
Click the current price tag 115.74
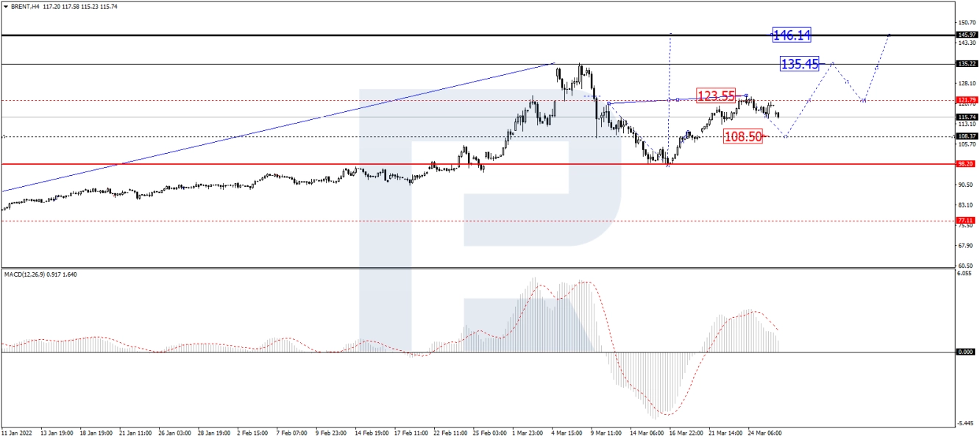tap(966, 117)
